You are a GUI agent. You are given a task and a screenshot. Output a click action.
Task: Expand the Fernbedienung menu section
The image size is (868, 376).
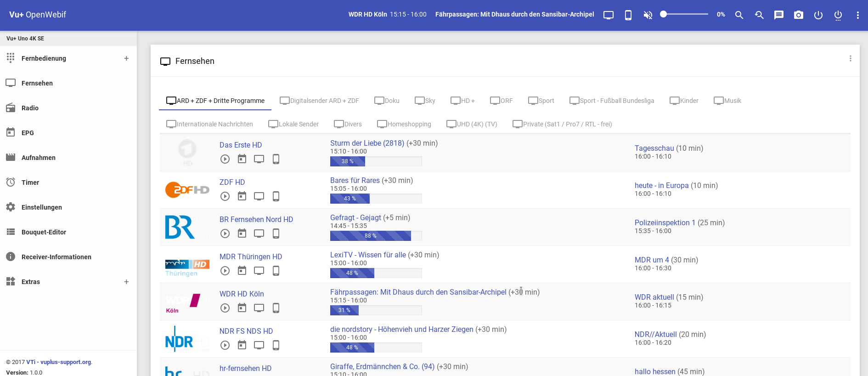[126, 58]
